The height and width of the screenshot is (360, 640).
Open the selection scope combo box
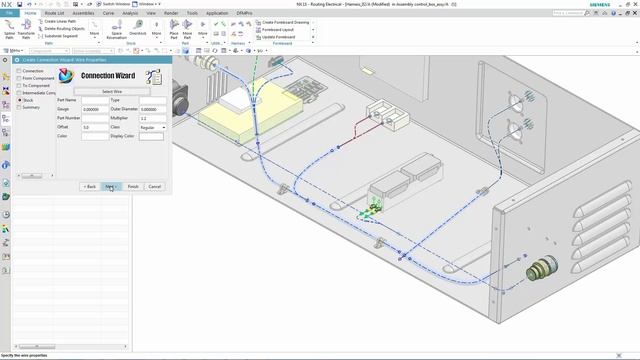(x=93, y=51)
